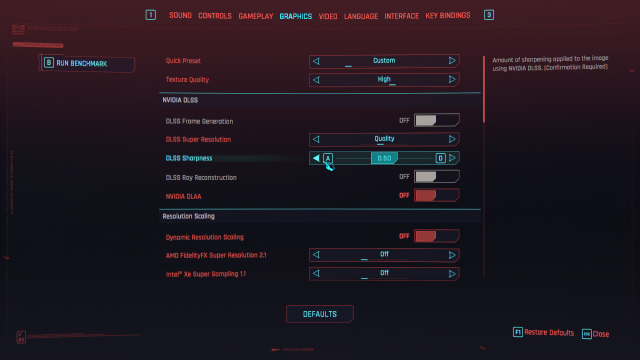
Task: Select the Graphics tab
Action: tap(296, 16)
